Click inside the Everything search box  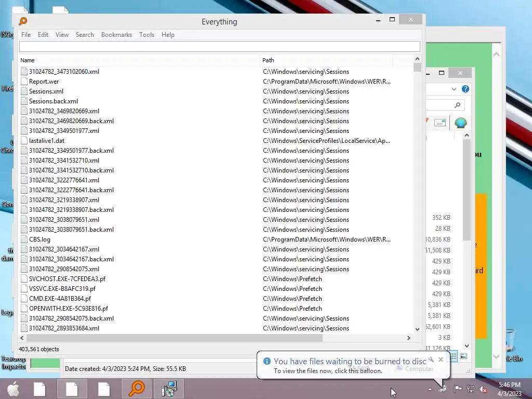point(220,46)
